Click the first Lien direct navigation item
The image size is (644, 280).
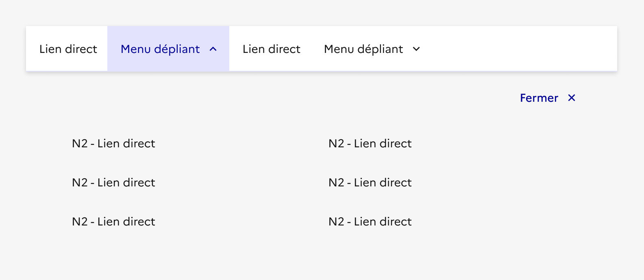pyautogui.click(x=68, y=49)
